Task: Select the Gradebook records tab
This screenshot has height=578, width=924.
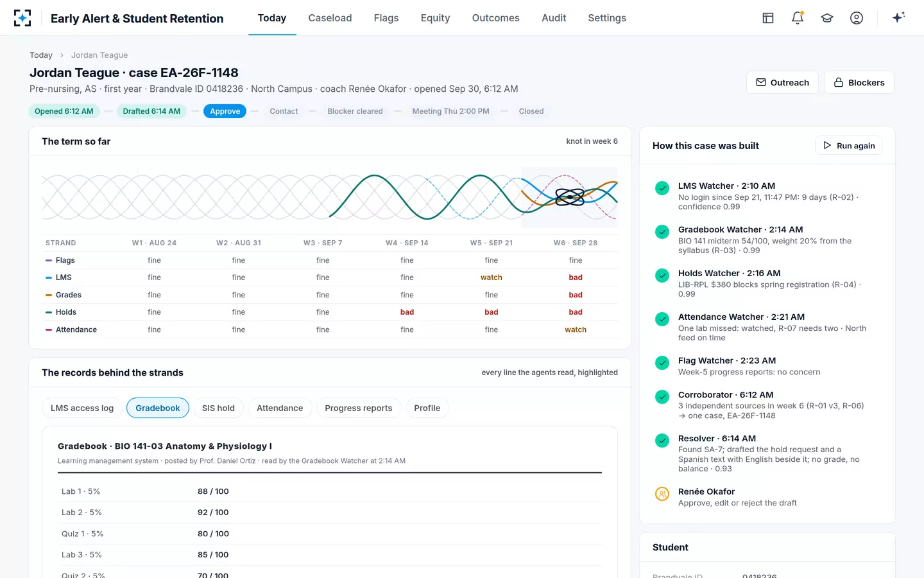Action: [158, 408]
